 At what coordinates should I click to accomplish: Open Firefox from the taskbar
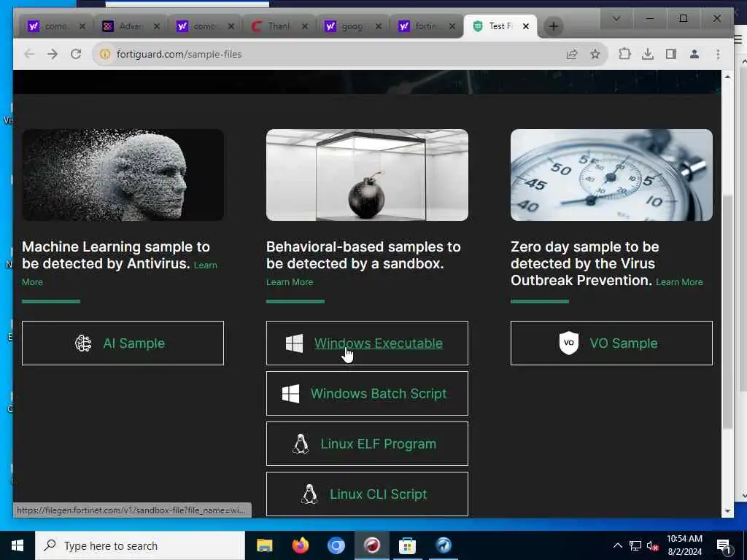(x=300, y=545)
